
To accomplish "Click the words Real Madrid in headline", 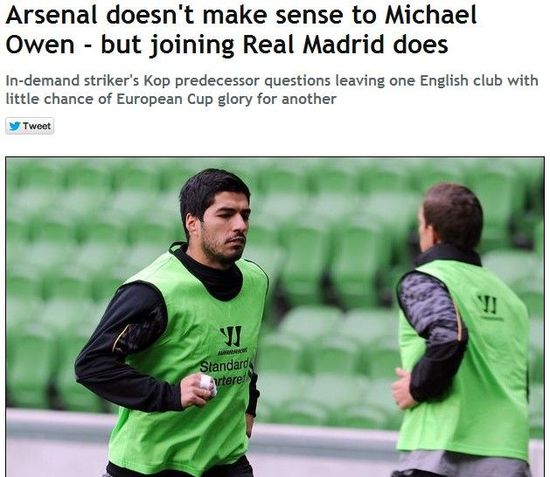I will [314, 45].
